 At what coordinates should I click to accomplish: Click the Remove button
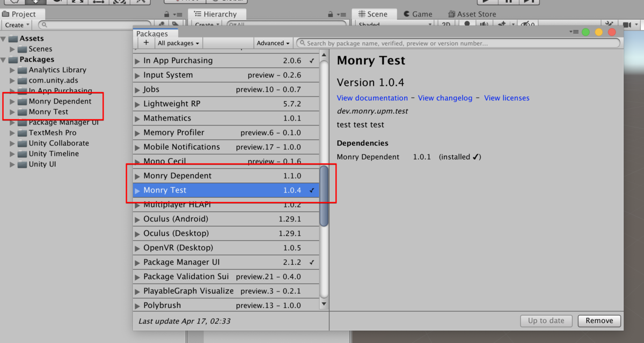pos(599,320)
